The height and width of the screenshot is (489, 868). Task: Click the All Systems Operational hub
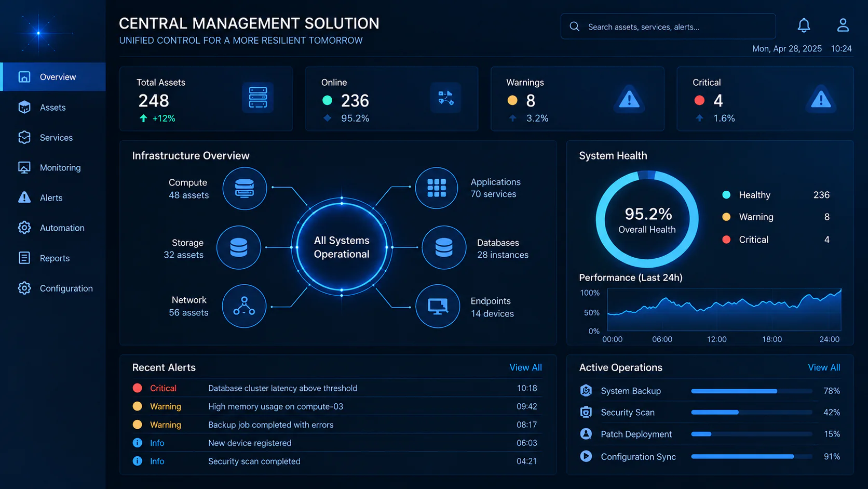[342, 247]
